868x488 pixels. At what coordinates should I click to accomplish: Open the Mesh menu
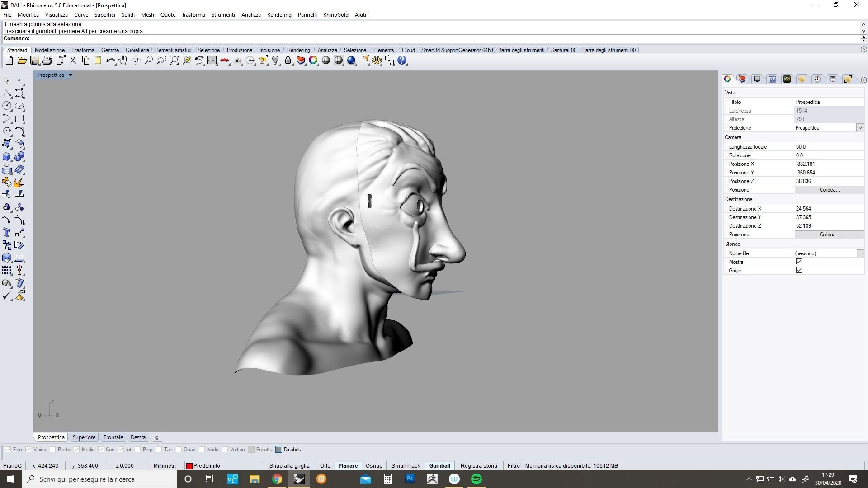(147, 15)
